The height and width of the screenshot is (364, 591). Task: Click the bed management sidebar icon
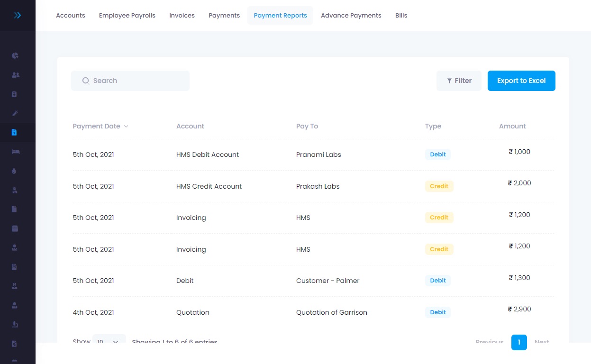15,152
